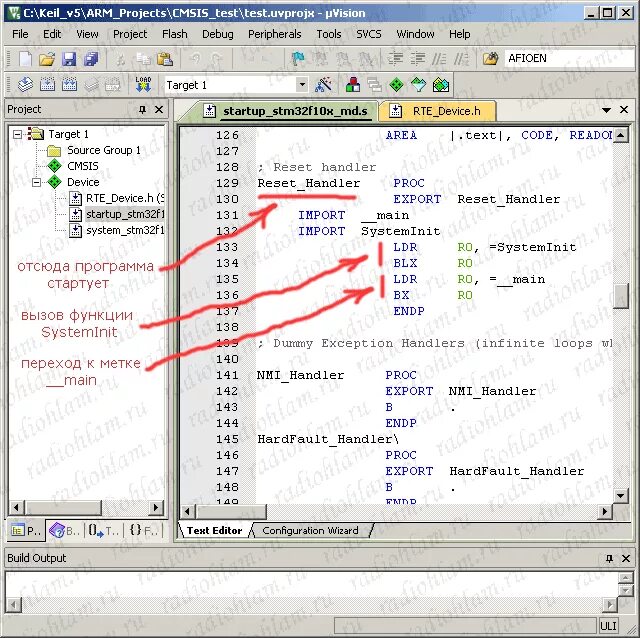Select the startup_stm32f10x_md.s editor tab
Image resolution: width=640 pixels, height=638 pixels.
(x=286, y=111)
